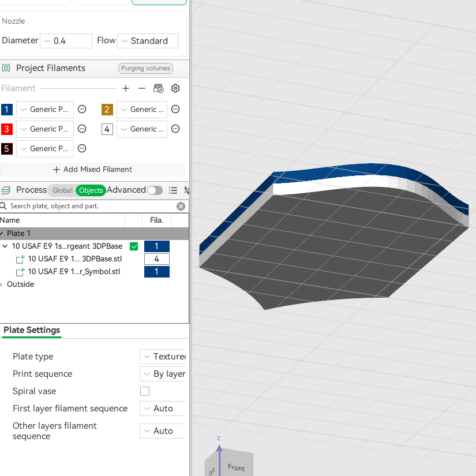Click the search magnifier icon
The width and height of the screenshot is (476, 476).
[x=3, y=206]
